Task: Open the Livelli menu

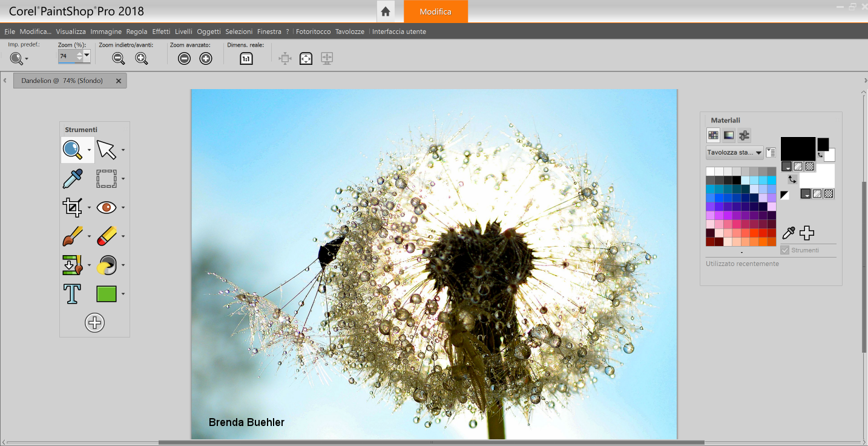Action: point(183,32)
